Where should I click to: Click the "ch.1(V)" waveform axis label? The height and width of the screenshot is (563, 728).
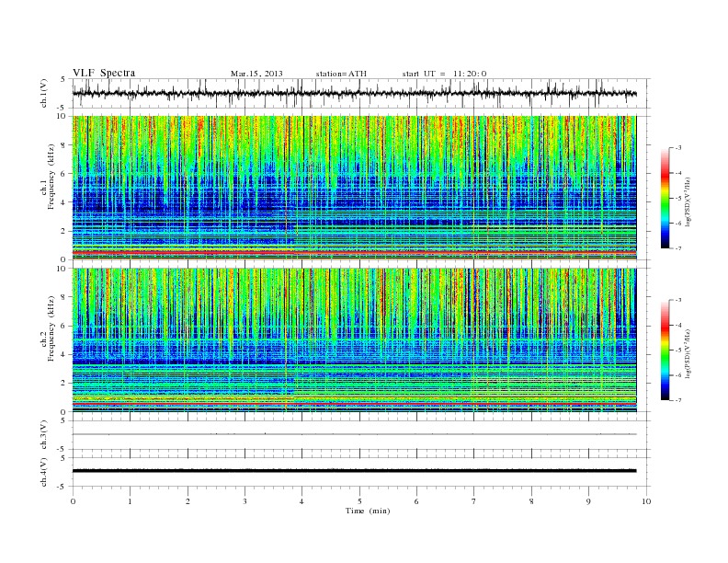44,93
